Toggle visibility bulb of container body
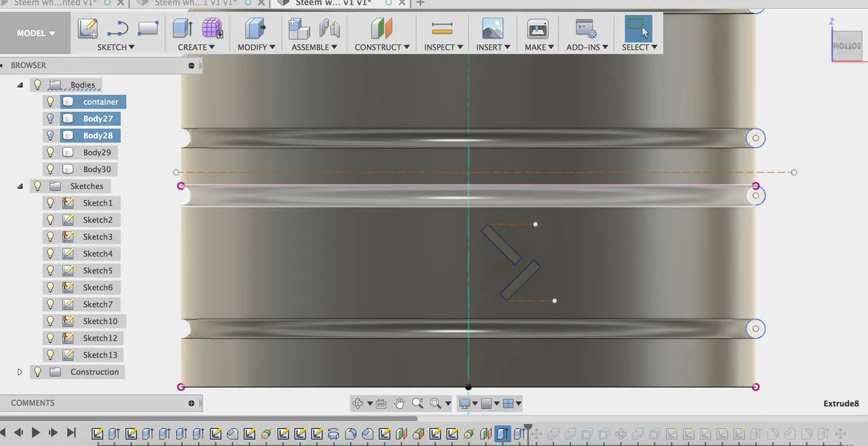The height and width of the screenshot is (446, 868). click(50, 102)
